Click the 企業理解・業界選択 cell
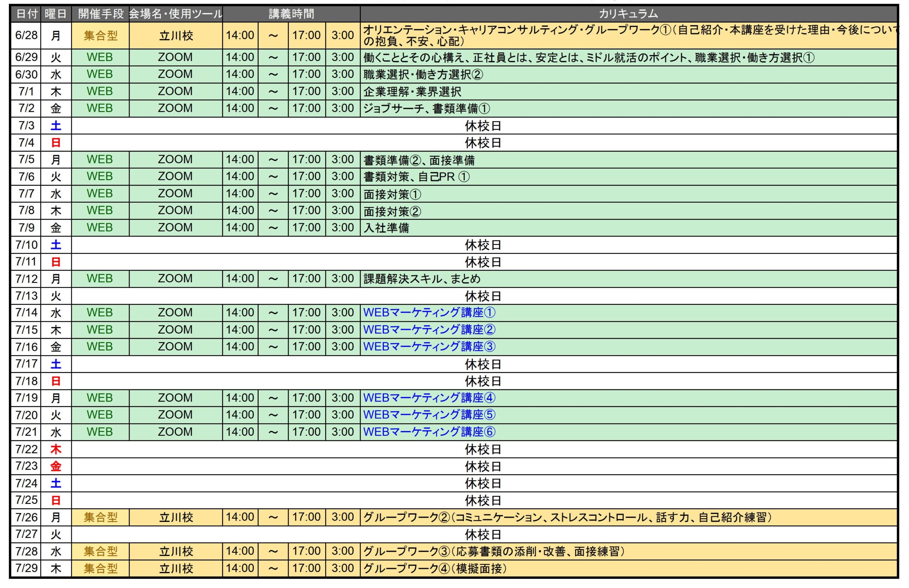The image size is (909, 588). 628,91
